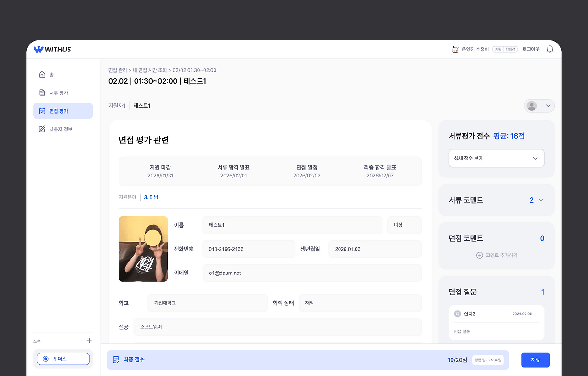Viewport: 588px width, 376px height.
Task: Click the 면접 코멘트 count 0
Action: pyautogui.click(x=542, y=239)
